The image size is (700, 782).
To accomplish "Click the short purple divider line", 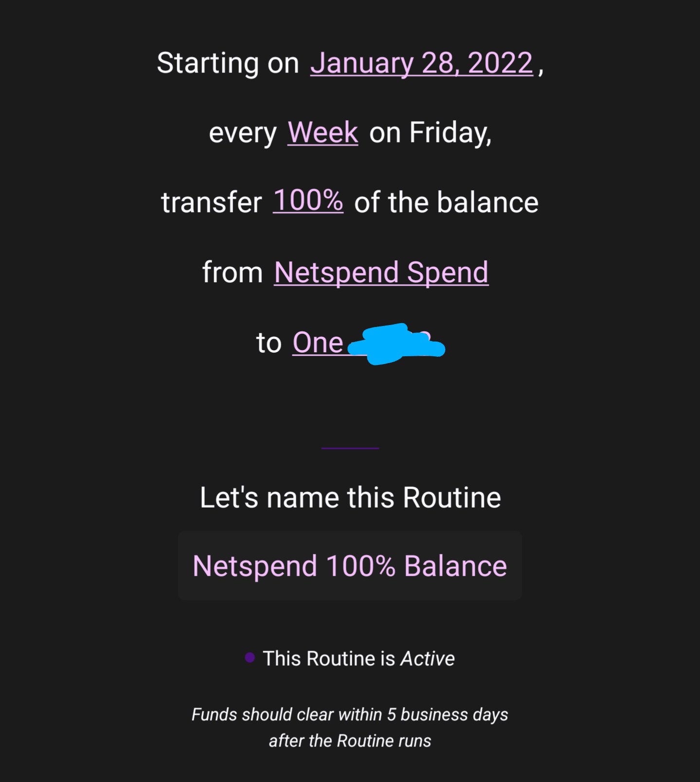I will [350, 448].
